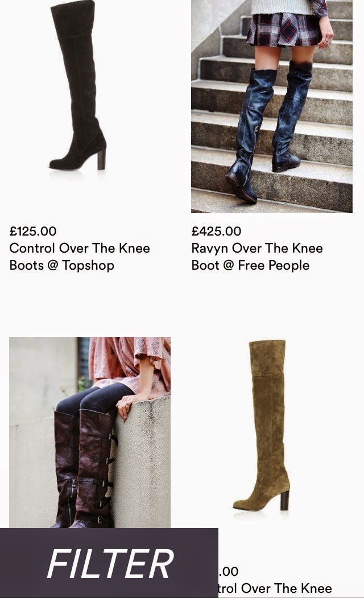Click the £125.00 price label

(33, 231)
